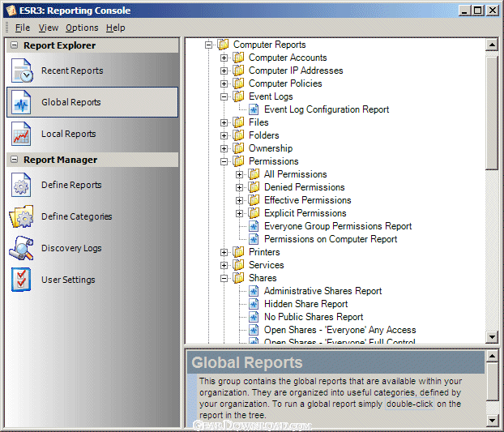Click the ESR3 application title bar icon
The image size is (504, 432).
point(11,11)
